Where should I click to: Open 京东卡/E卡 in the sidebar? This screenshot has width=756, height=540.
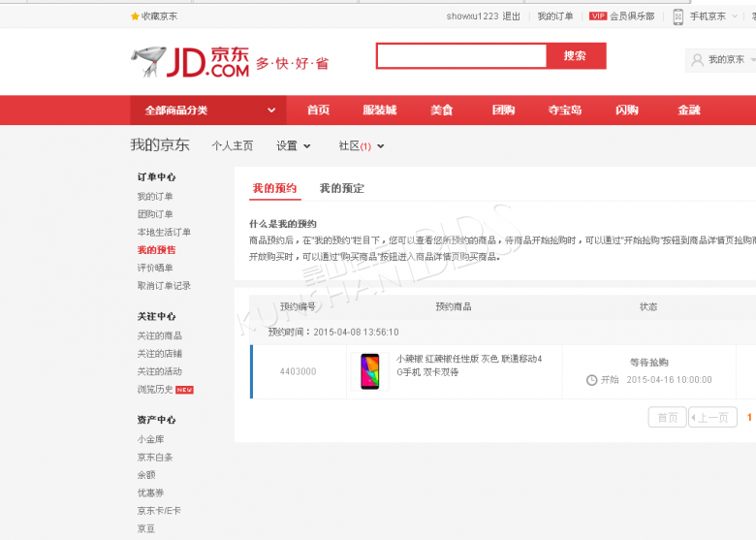pos(159,511)
